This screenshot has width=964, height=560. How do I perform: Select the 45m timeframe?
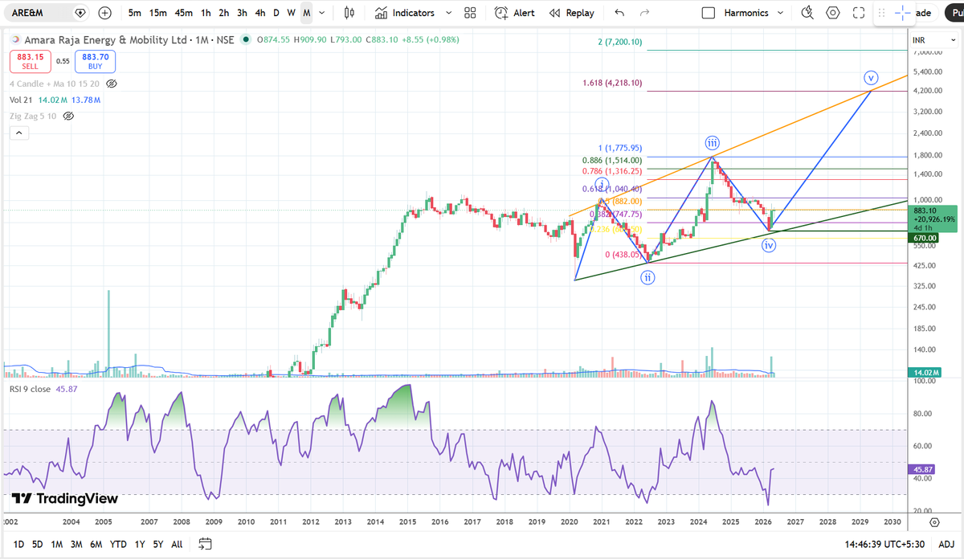point(184,13)
